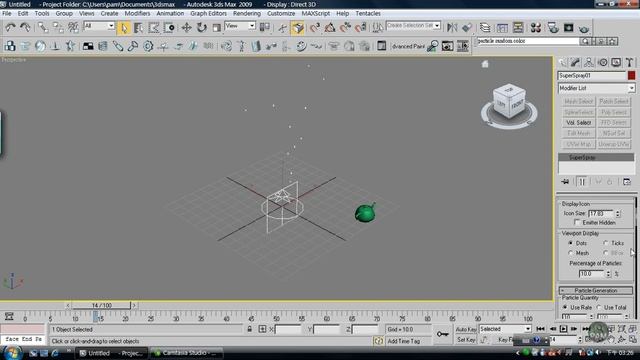Activate the Select and Rotate tool
Screen dimensions: 640x360
point(202,28)
